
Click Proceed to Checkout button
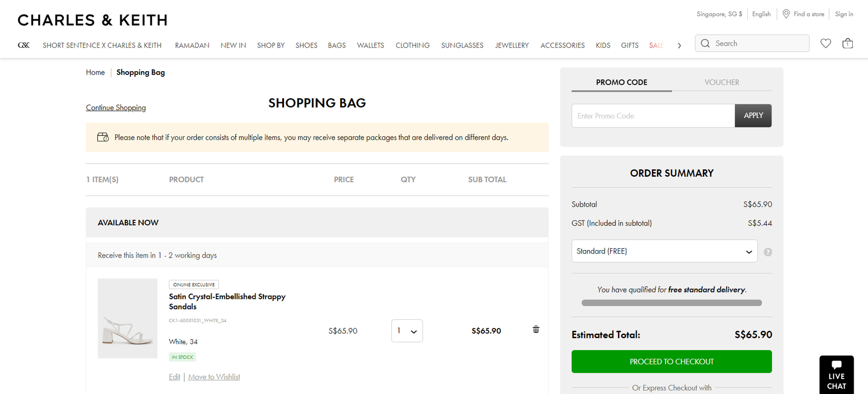click(671, 361)
